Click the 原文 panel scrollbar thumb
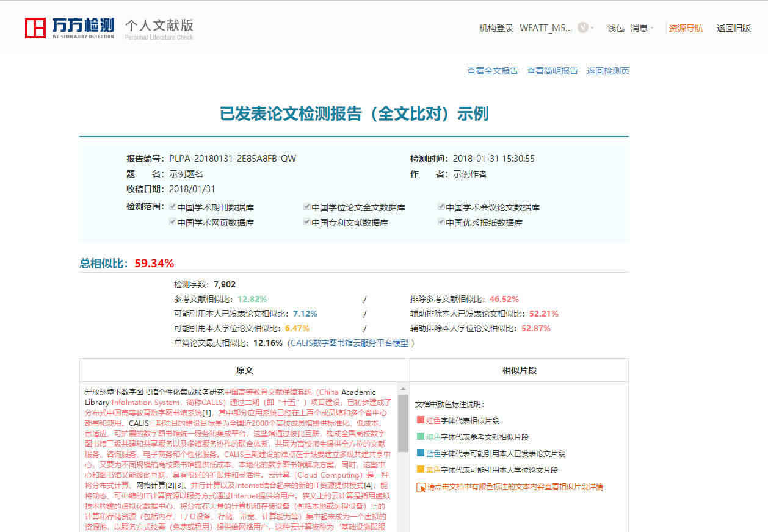The image size is (768, 532). click(404, 423)
